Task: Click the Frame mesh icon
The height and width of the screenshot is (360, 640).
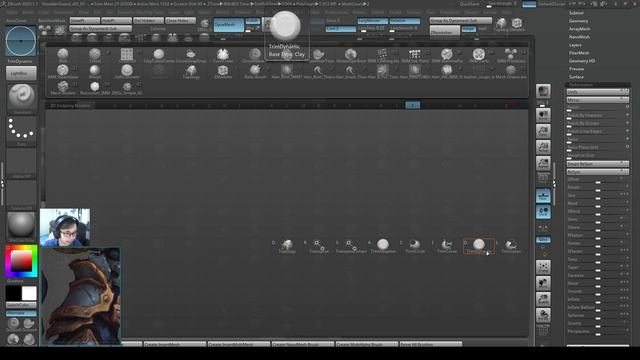Action: [x=543, y=267]
